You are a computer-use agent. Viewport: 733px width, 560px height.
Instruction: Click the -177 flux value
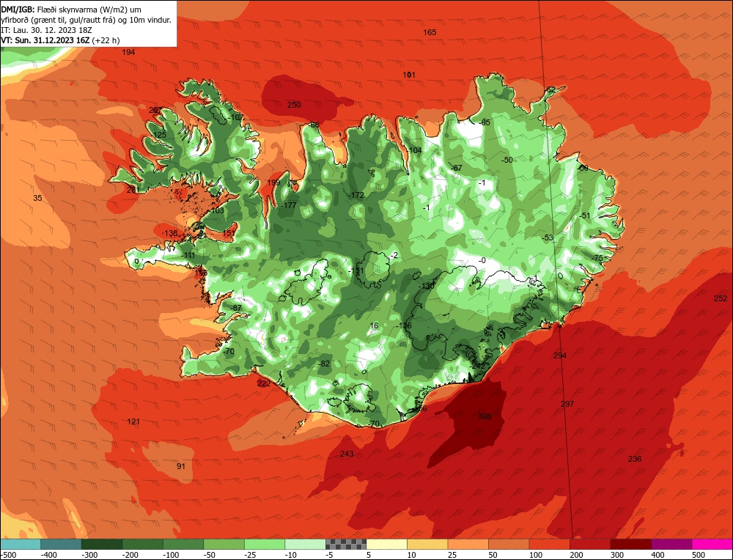pyautogui.click(x=289, y=205)
